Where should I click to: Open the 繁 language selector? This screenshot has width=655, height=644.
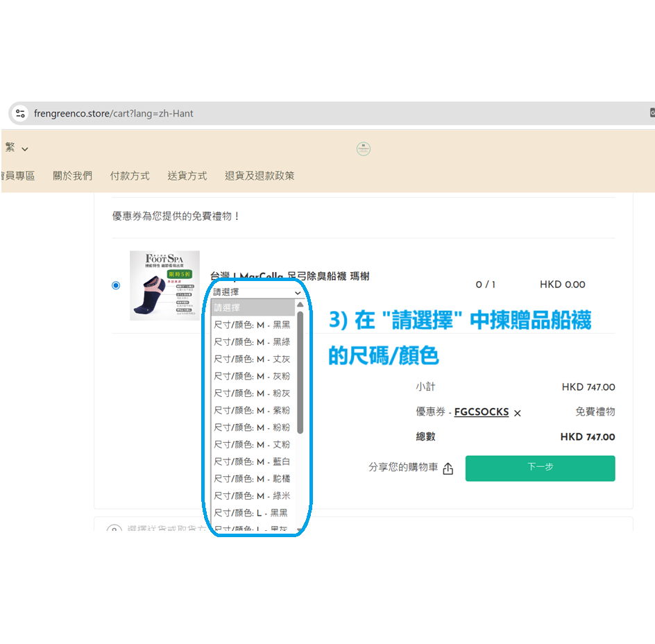(17, 148)
